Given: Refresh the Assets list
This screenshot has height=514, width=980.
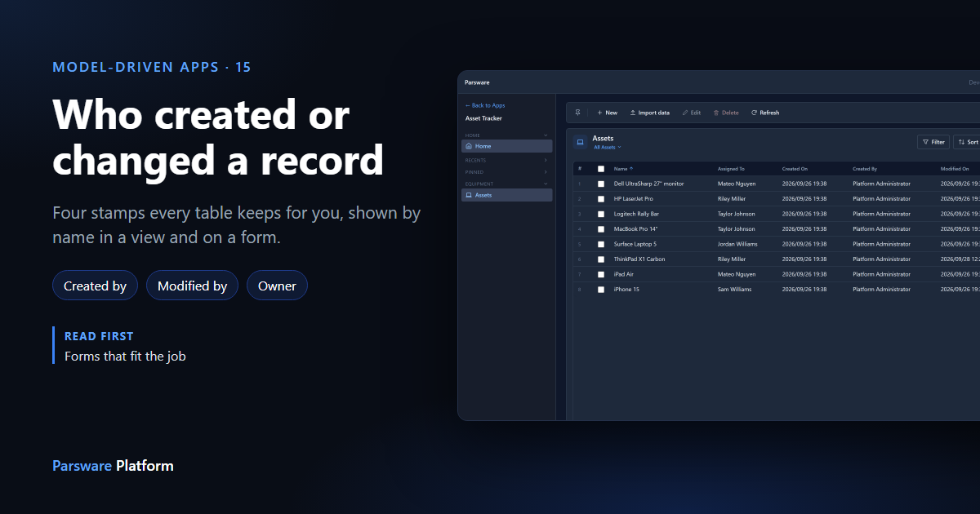Looking at the screenshot, I should coord(765,113).
